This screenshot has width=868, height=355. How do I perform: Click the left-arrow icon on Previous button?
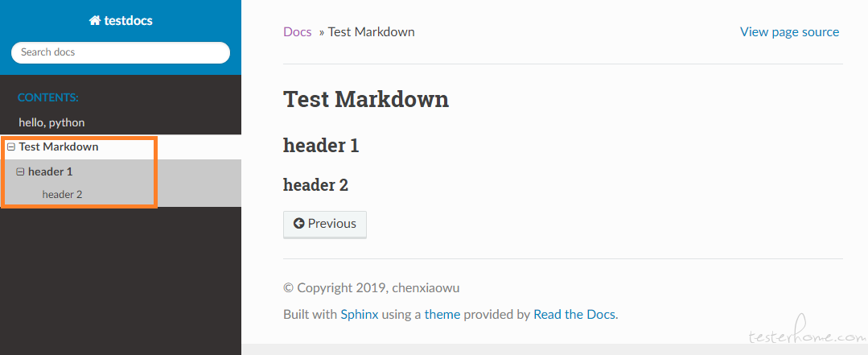299,223
